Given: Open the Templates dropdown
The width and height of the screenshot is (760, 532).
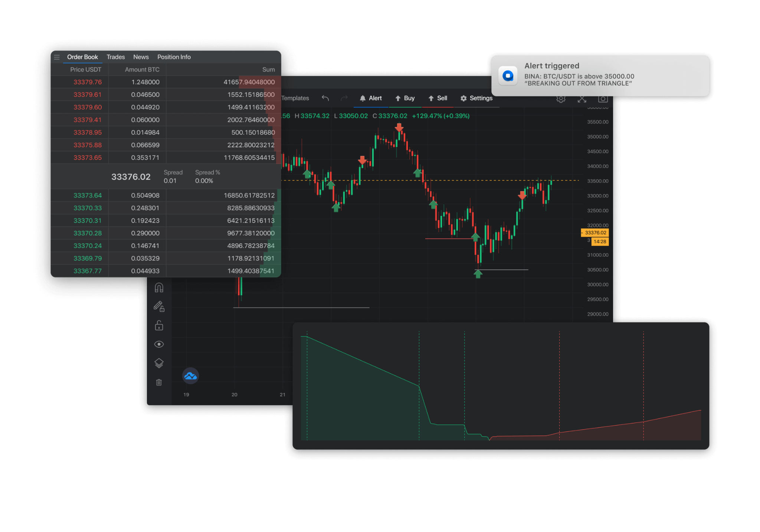Looking at the screenshot, I should pyautogui.click(x=295, y=98).
